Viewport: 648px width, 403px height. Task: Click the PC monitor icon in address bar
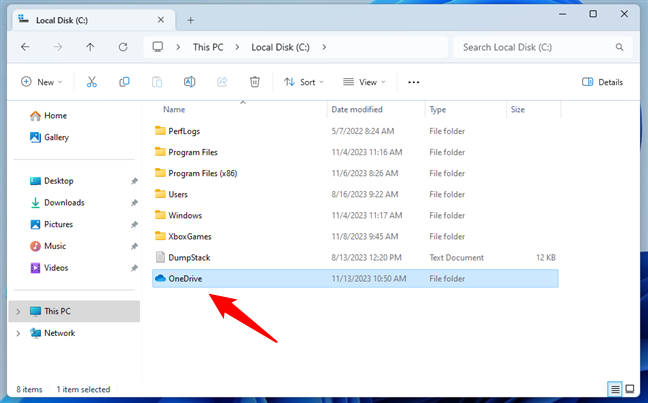tap(157, 47)
